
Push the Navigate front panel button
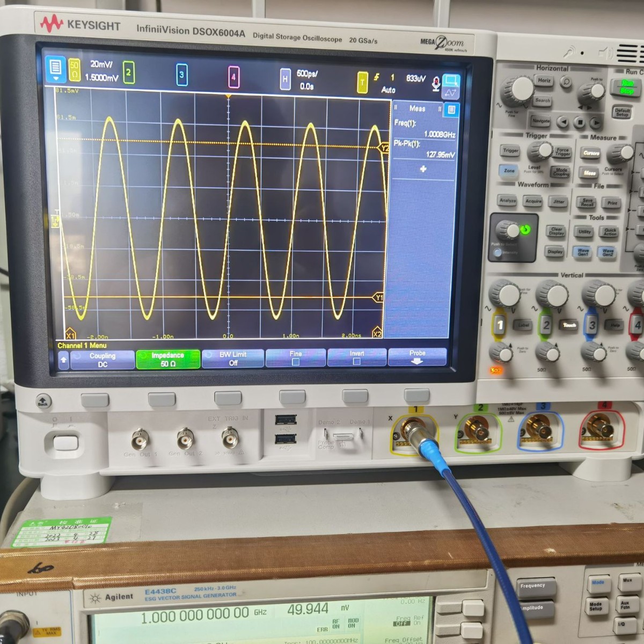(540, 121)
